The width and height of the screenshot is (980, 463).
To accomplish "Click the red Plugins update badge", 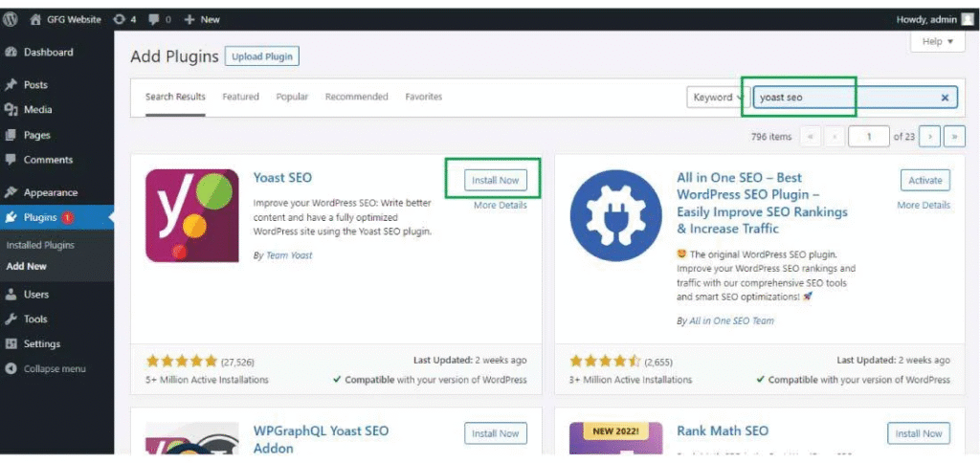I will pos(68,217).
